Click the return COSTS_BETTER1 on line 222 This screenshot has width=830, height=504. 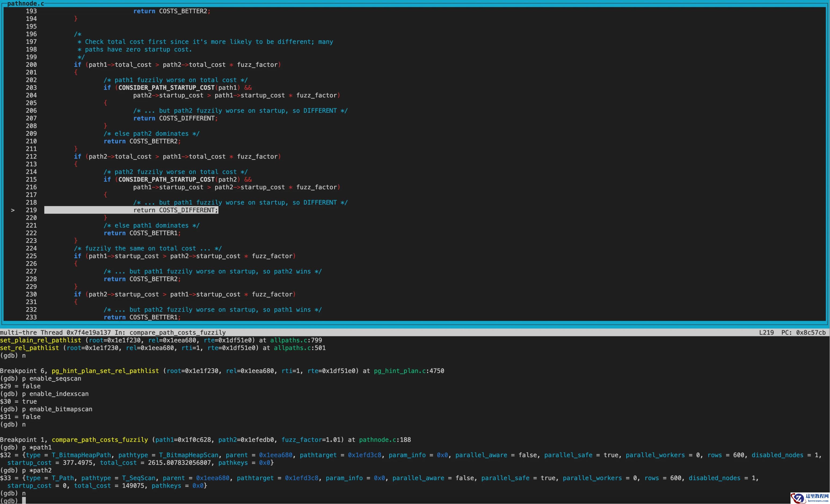coord(142,233)
